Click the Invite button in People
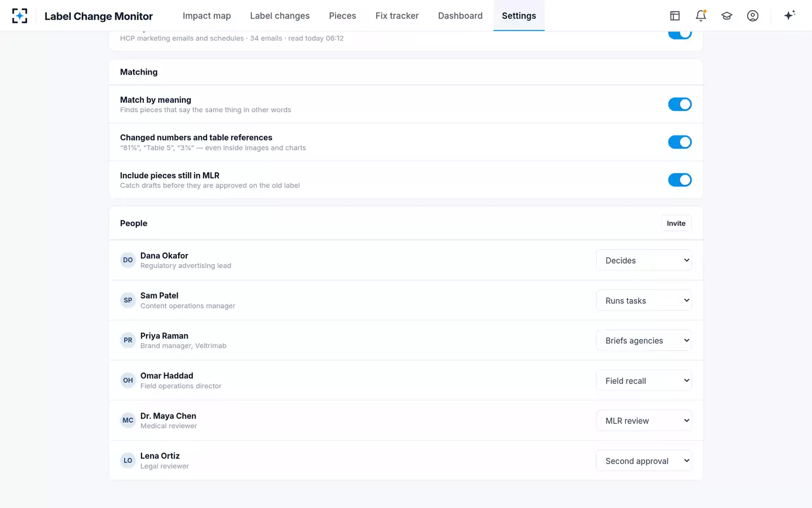Viewport: 812px width, 508px height. (x=676, y=224)
